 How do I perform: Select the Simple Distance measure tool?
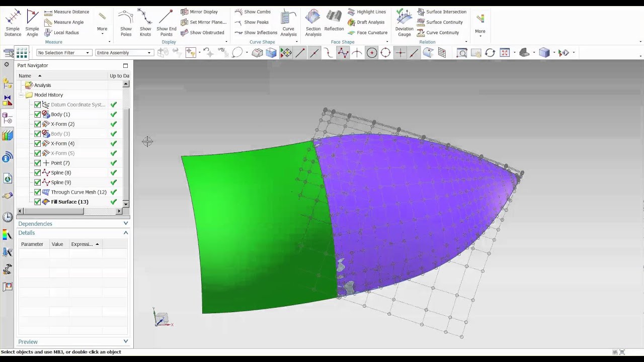[13, 23]
